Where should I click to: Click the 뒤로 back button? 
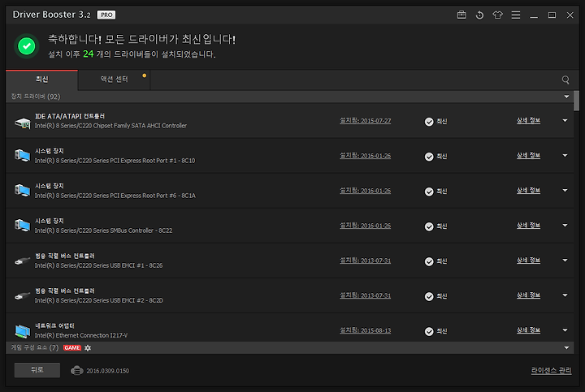click(37, 370)
